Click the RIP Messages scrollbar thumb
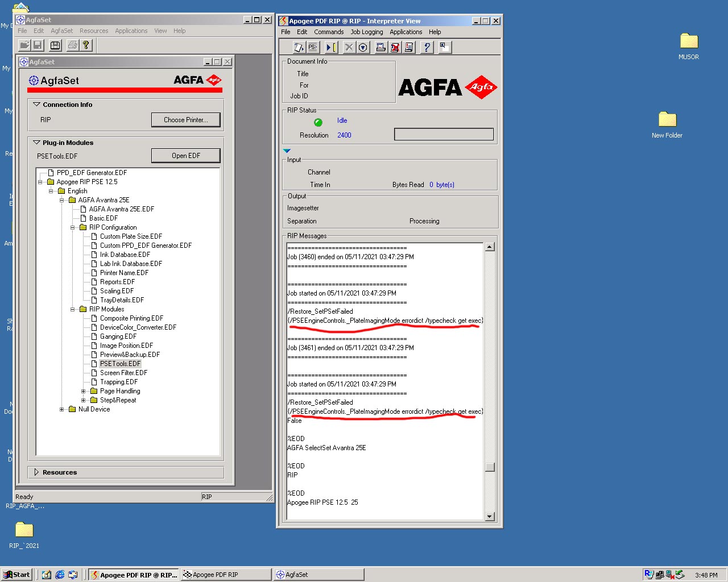 pos(490,467)
